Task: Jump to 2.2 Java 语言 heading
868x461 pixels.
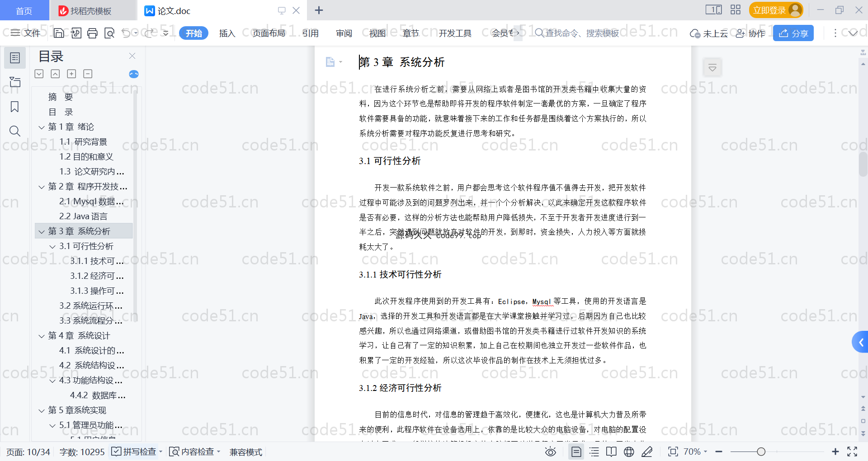Action: 84,216
